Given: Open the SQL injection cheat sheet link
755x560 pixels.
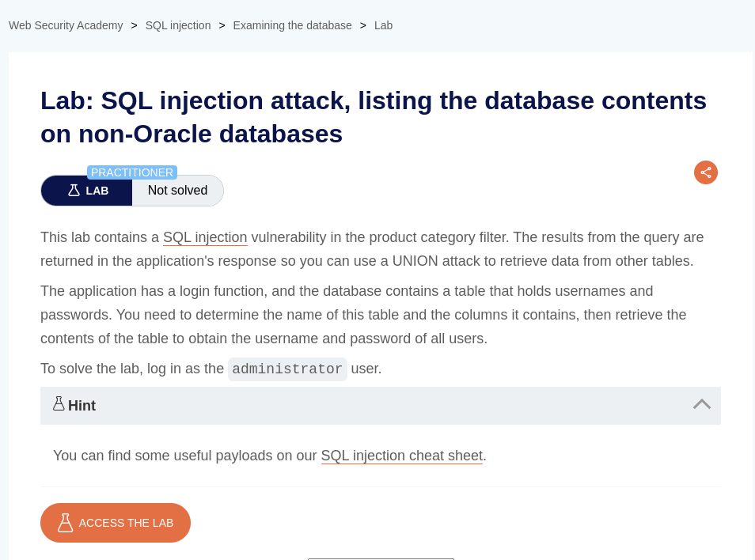Looking at the screenshot, I should click(x=401, y=456).
